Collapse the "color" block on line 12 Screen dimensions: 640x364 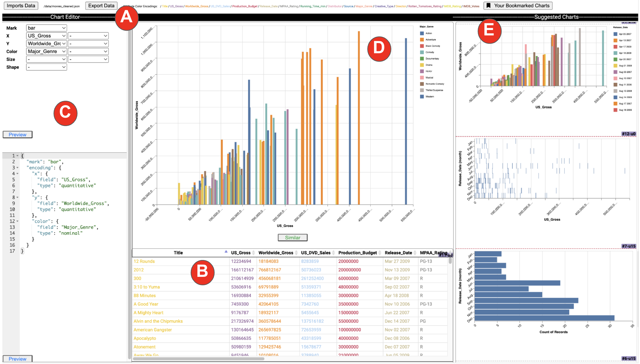pos(18,221)
